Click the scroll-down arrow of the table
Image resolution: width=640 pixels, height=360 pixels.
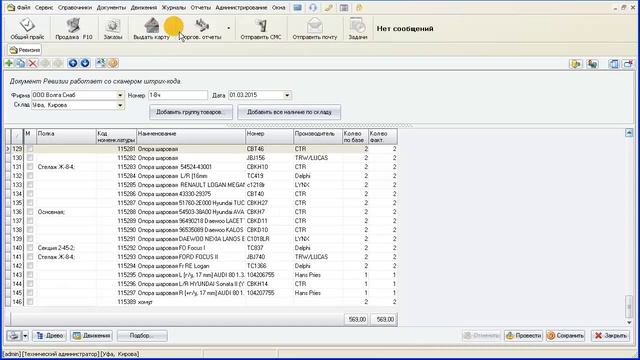coord(629,322)
